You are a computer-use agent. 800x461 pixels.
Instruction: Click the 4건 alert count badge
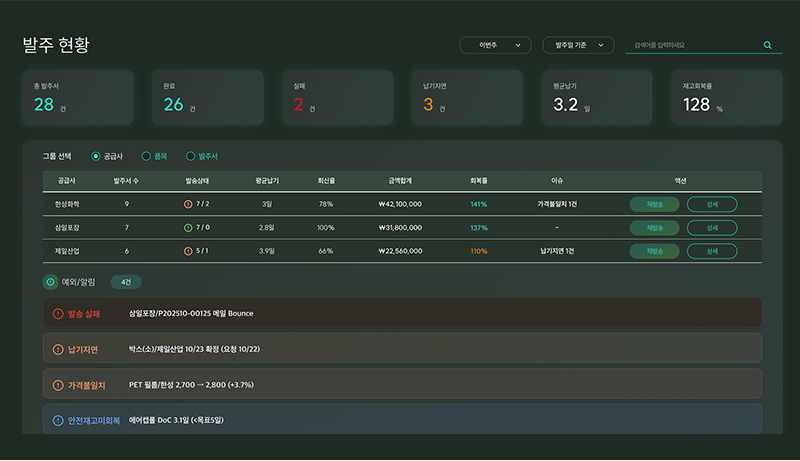[x=126, y=282]
